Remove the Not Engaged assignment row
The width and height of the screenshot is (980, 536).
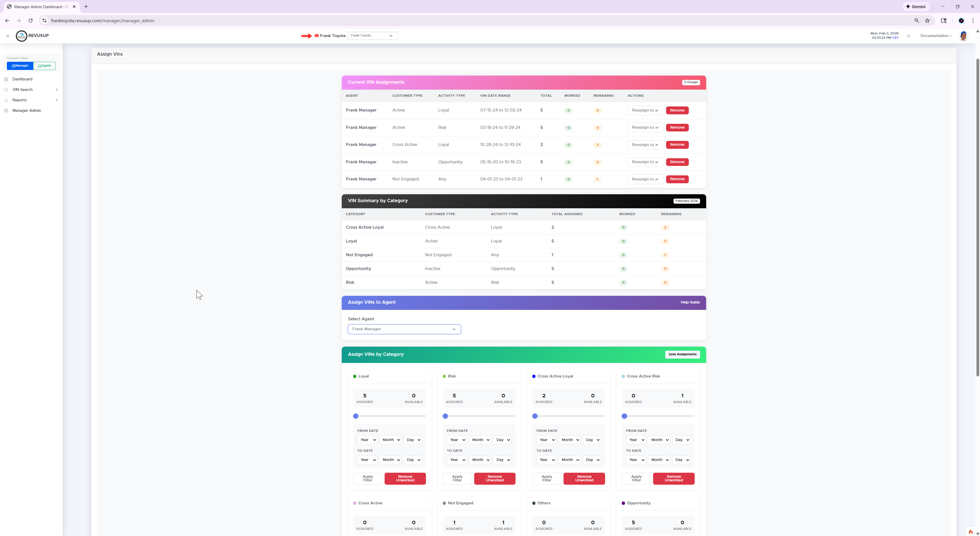pos(677,179)
